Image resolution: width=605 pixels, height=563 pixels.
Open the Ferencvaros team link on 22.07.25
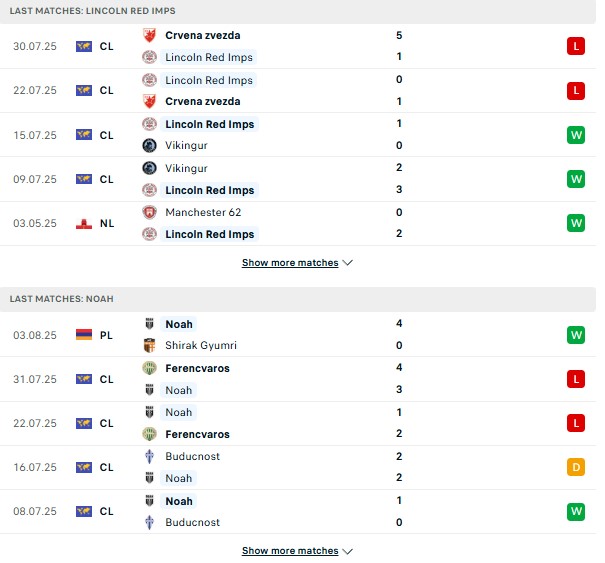pos(197,435)
